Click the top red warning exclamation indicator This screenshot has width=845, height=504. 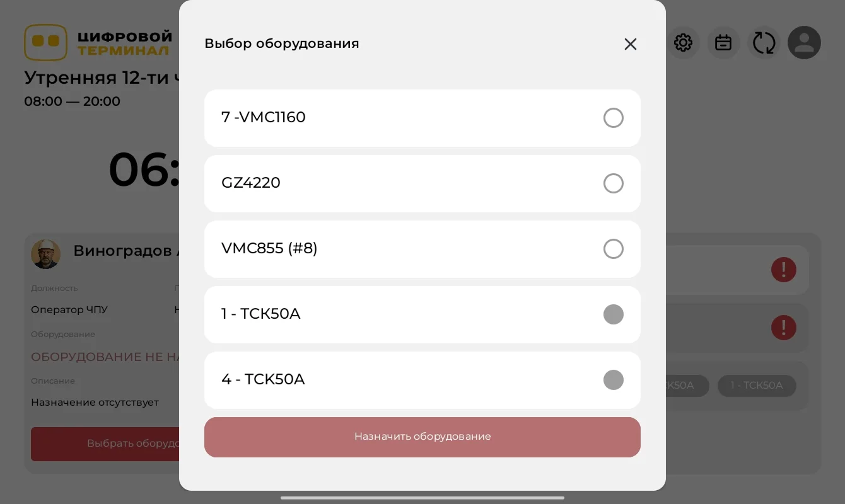pyautogui.click(x=783, y=269)
